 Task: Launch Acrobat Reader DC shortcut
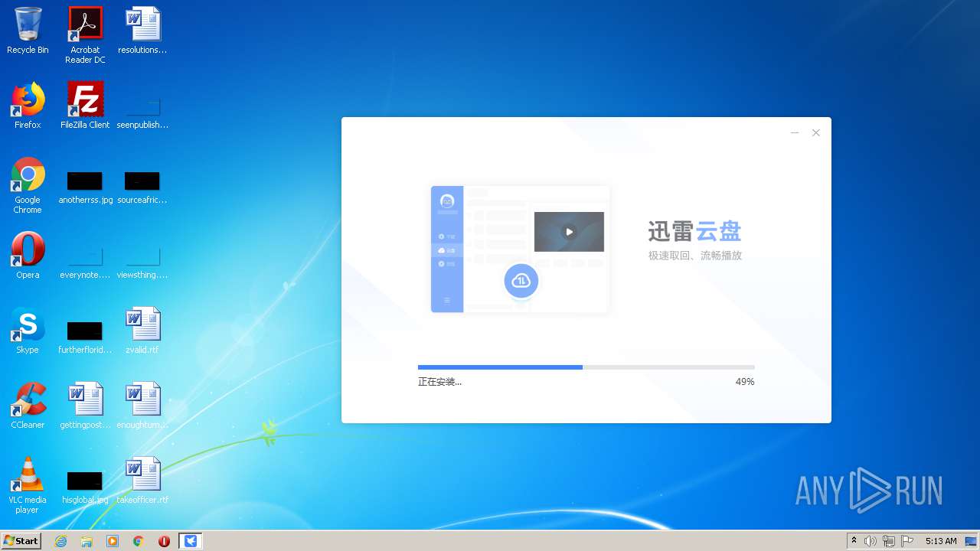(x=85, y=34)
